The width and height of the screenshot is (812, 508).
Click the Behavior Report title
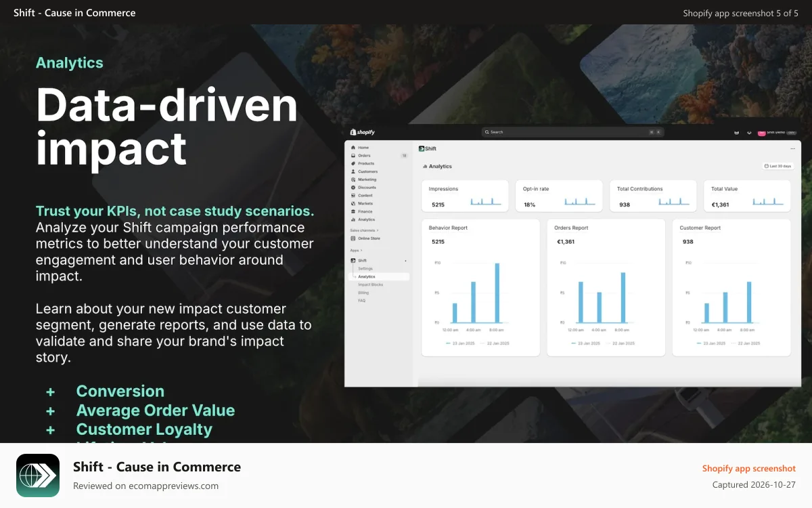(448, 228)
